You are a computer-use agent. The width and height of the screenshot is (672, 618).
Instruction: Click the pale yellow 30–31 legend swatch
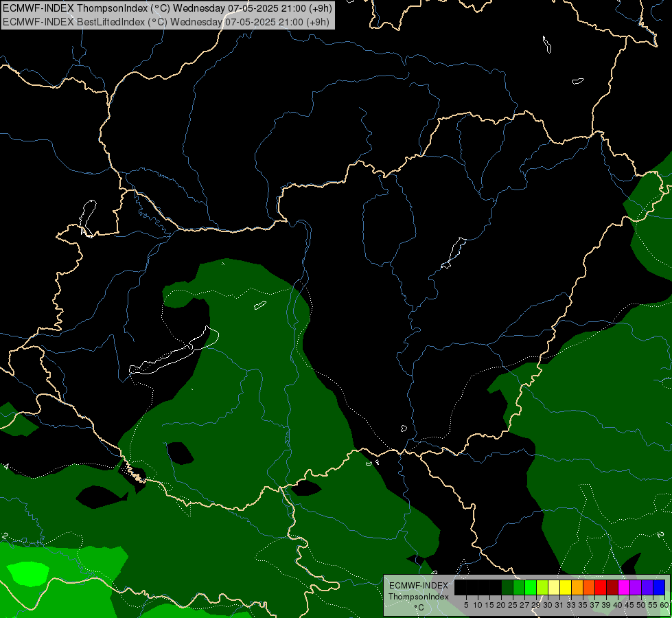tap(554, 587)
